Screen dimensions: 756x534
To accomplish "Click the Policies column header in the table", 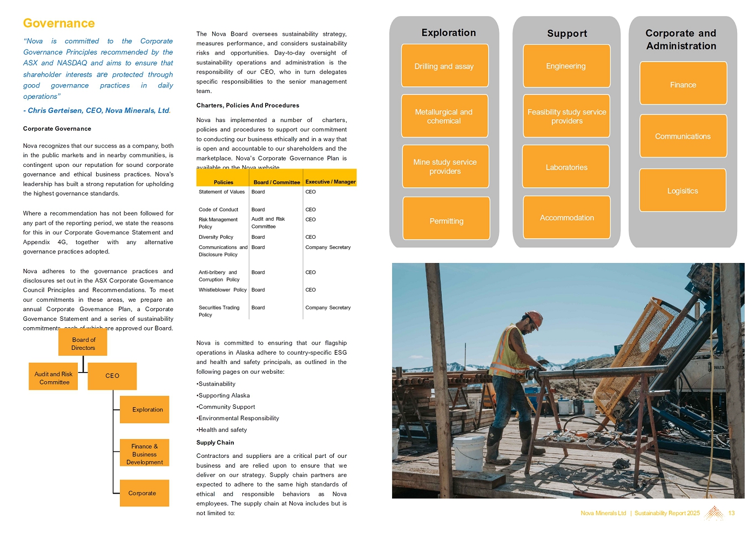I will point(223,182).
